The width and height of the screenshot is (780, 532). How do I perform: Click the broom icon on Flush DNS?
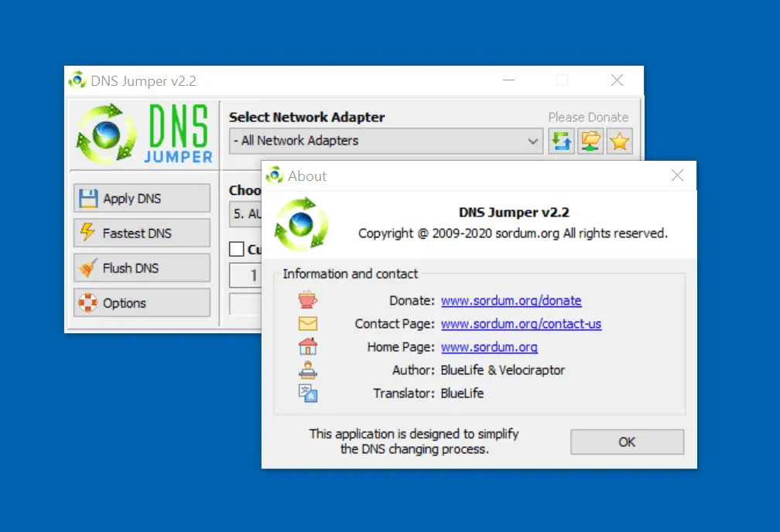pyautogui.click(x=88, y=268)
